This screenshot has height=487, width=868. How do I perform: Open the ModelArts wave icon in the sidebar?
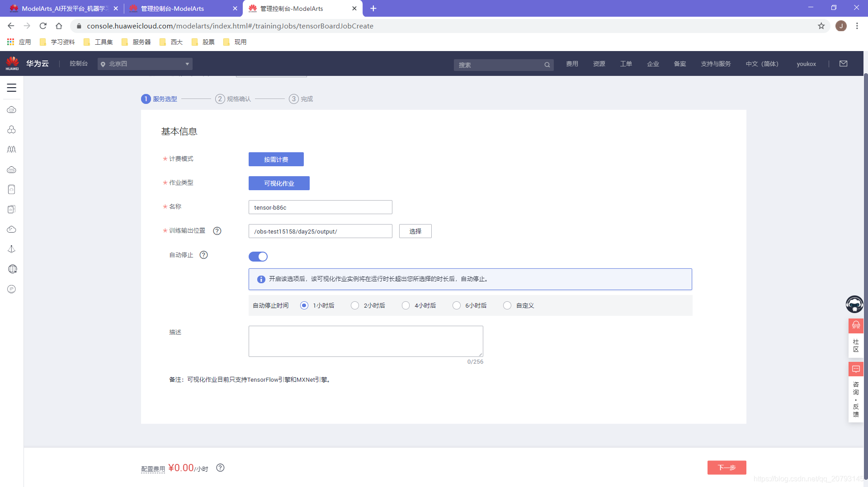click(x=12, y=150)
